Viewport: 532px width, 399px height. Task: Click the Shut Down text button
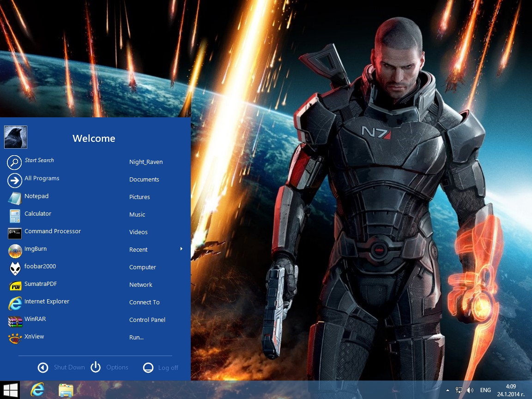(69, 368)
